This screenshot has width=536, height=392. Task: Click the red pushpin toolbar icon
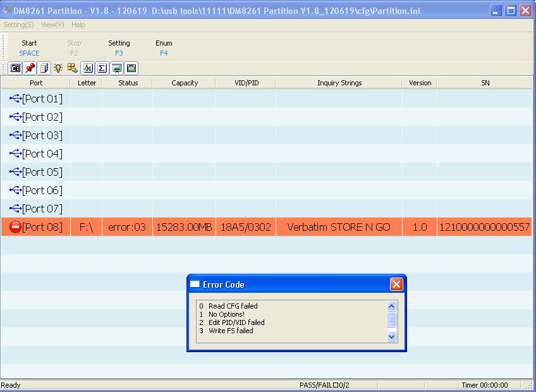[30, 68]
